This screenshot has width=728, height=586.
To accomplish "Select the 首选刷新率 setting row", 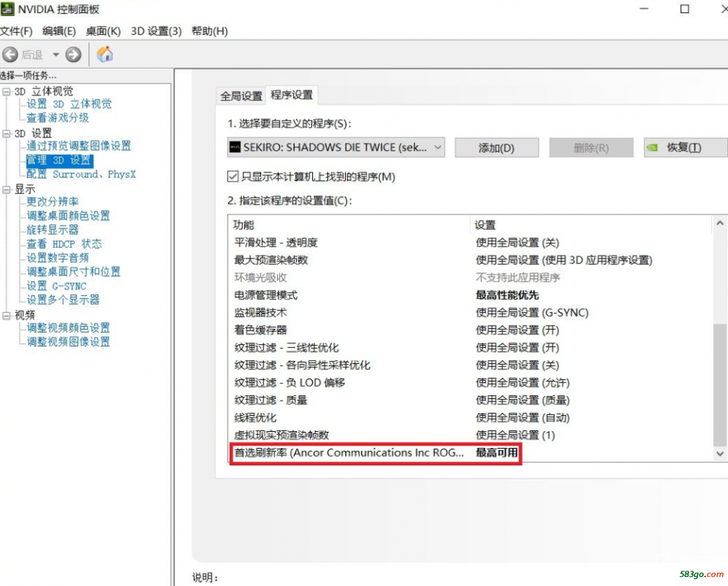I will point(470,452).
